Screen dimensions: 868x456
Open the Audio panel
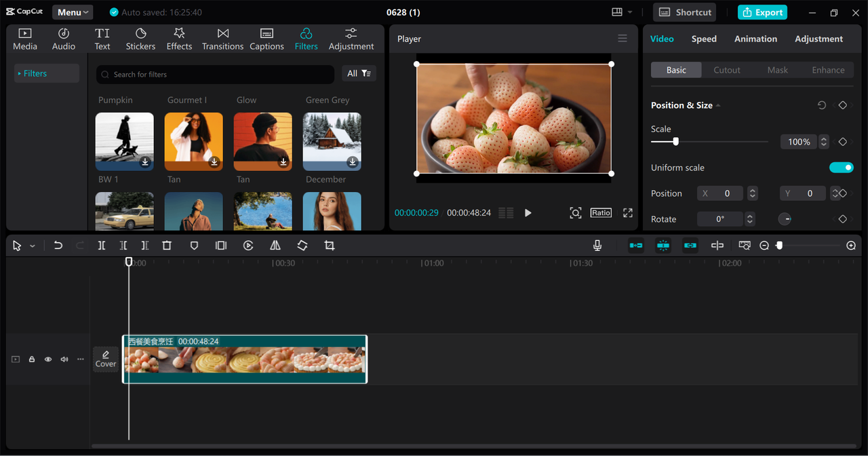click(x=64, y=39)
